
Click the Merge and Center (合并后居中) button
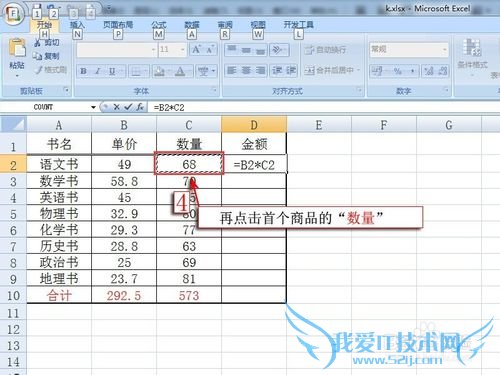[329, 70]
